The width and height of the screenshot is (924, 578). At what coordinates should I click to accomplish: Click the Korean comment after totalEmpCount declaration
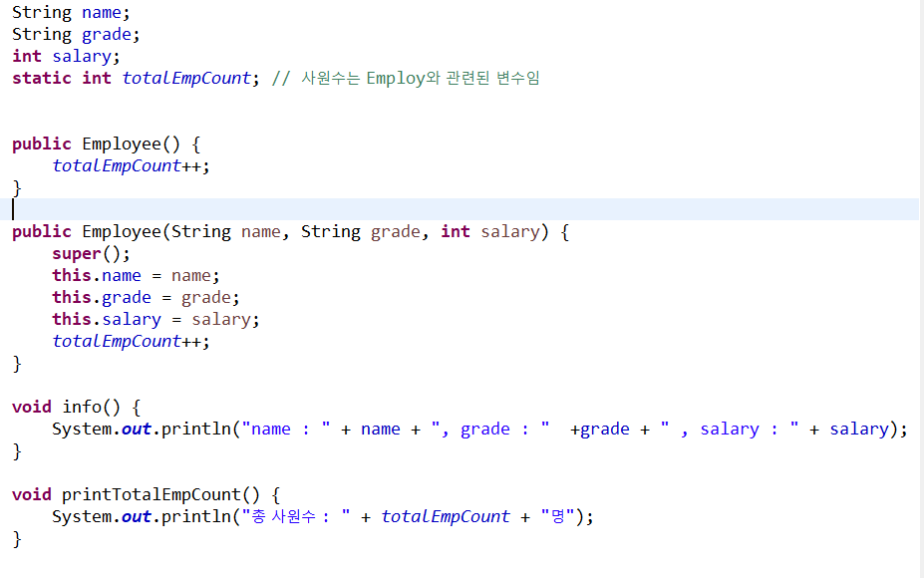[406, 78]
